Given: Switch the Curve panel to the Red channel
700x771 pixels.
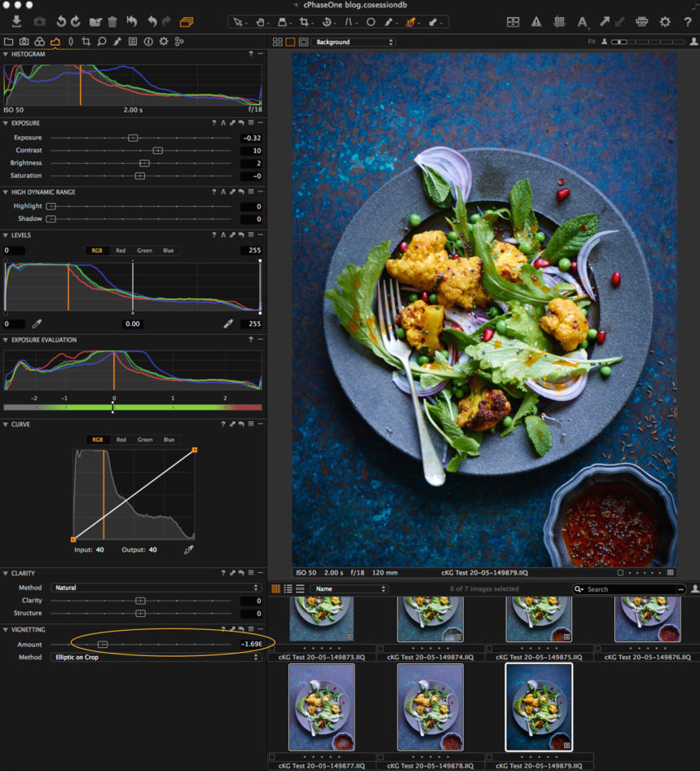Looking at the screenshot, I should pos(121,438).
